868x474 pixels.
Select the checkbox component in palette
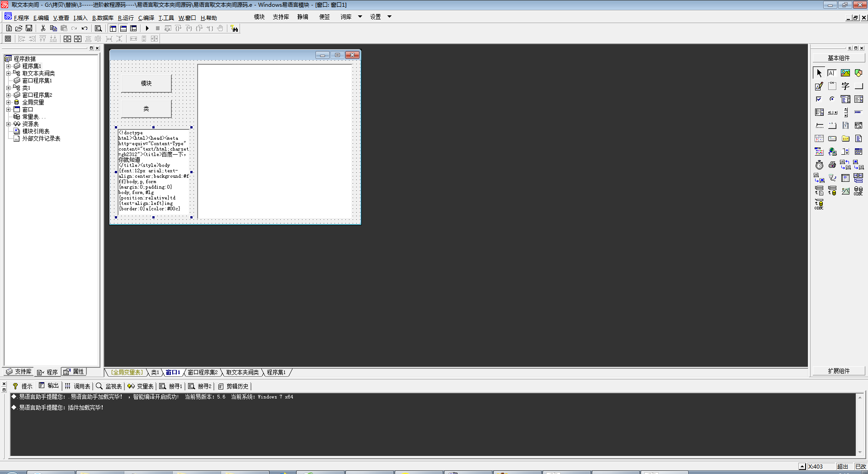(819, 99)
